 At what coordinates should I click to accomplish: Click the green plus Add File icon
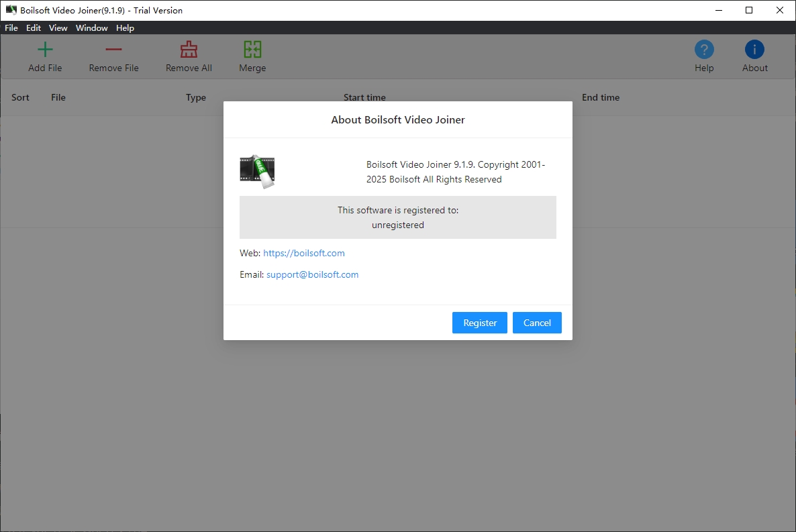45,50
